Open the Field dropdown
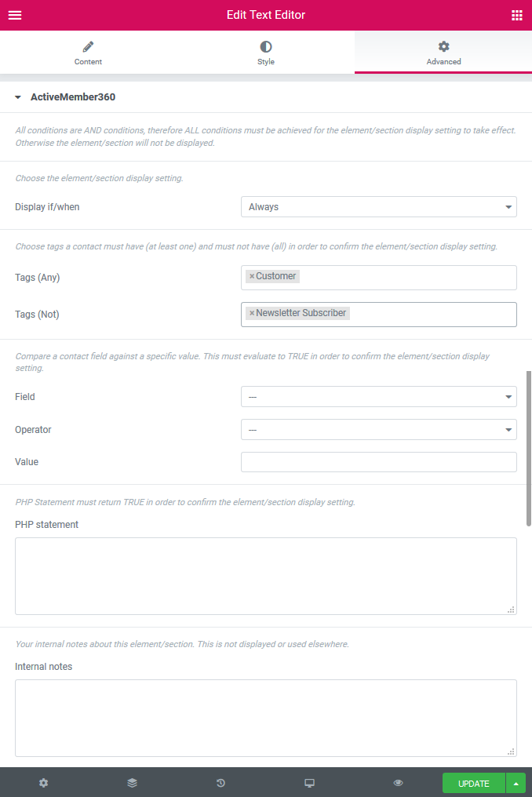Screen dimensions: 532x797 (378, 396)
